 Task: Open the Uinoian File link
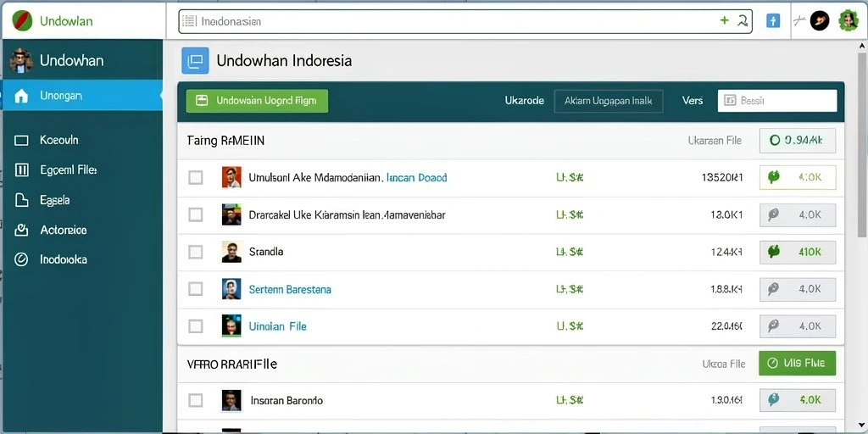point(277,326)
